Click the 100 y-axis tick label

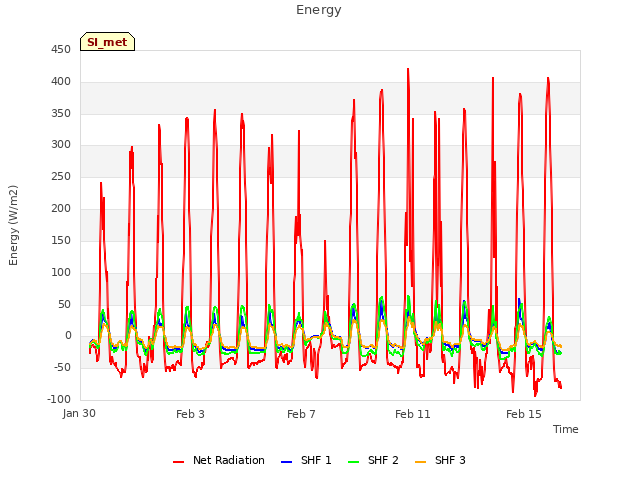point(61,272)
